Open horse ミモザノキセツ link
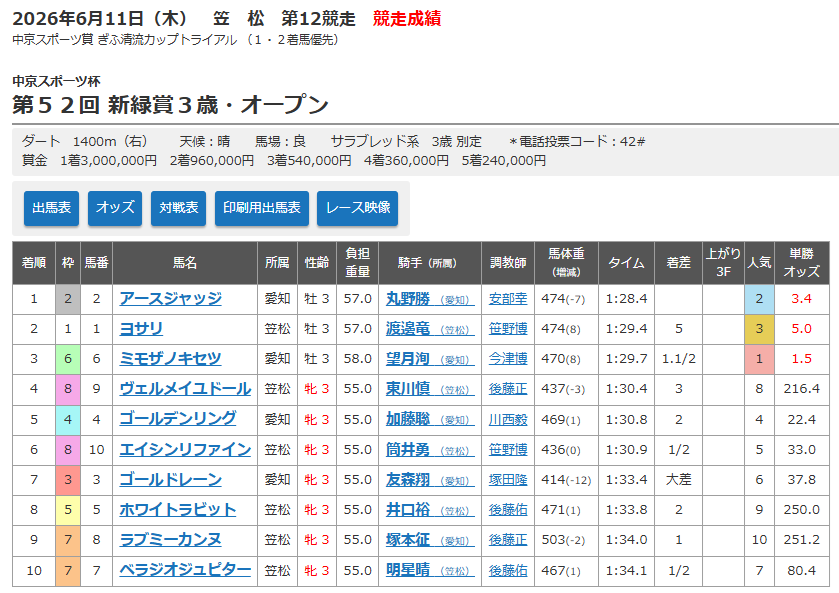 tap(170, 359)
